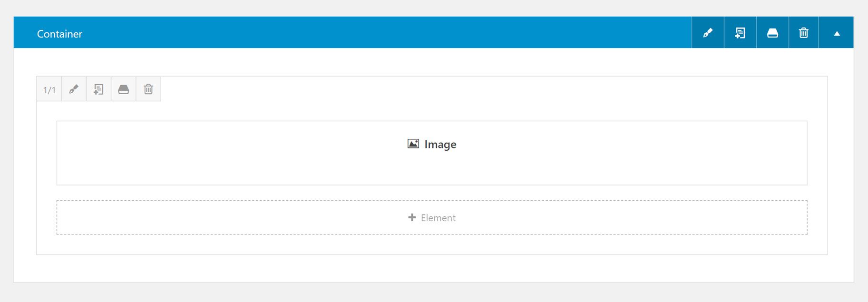Click the bold Image label text
This screenshot has height=302, width=868.
point(440,145)
